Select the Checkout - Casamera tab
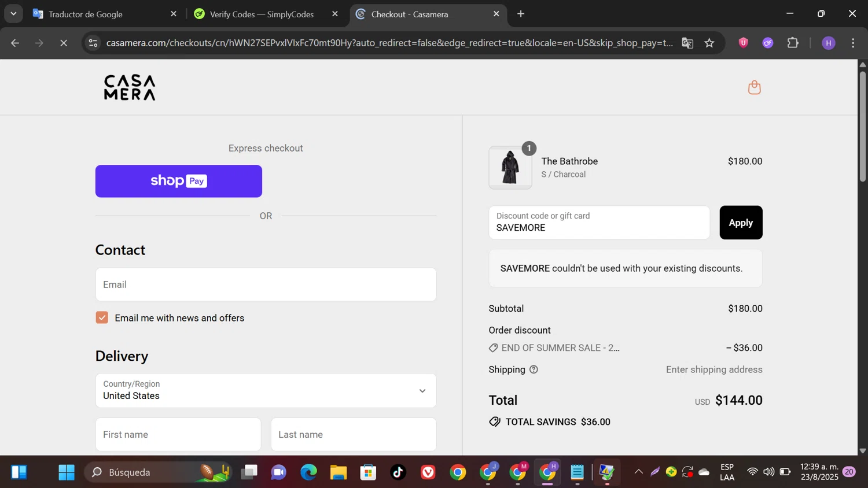The width and height of the screenshot is (868, 488). [x=428, y=14]
